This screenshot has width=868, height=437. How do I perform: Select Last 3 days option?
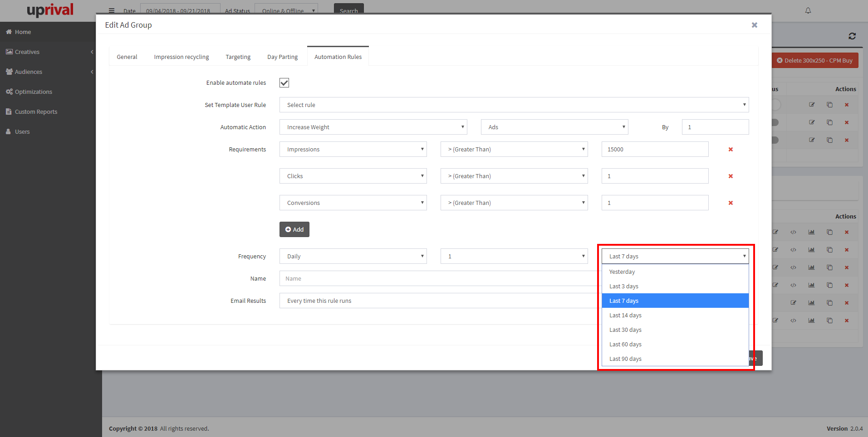pos(675,286)
